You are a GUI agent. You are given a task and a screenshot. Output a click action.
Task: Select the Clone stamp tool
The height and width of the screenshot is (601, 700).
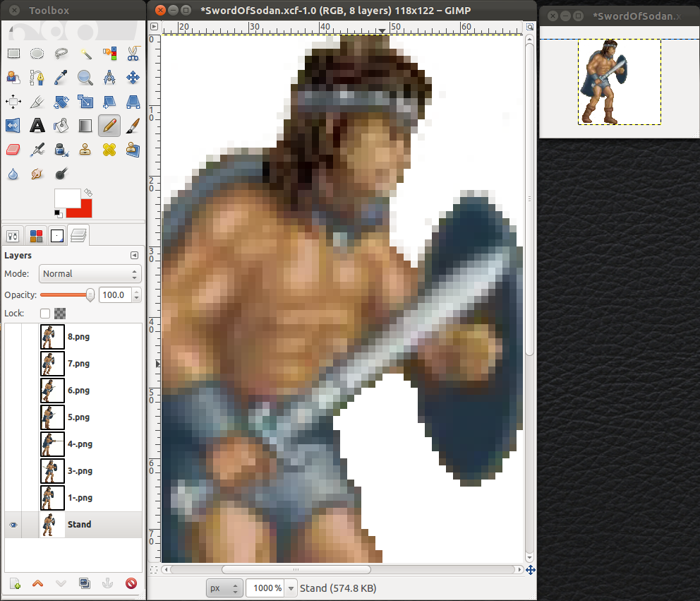click(x=85, y=149)
